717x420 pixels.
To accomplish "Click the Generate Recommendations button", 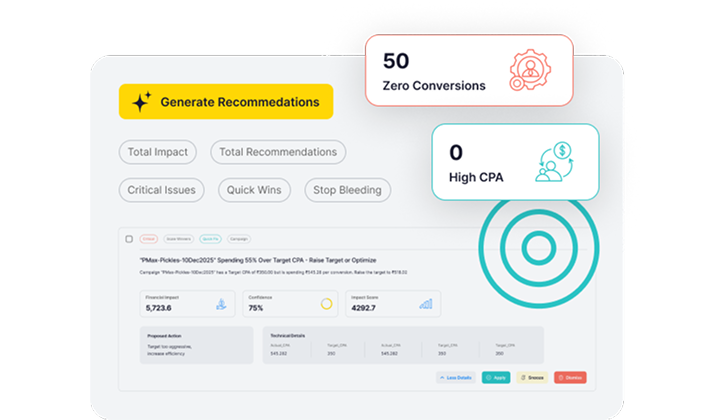I will [x=225, y=102].
